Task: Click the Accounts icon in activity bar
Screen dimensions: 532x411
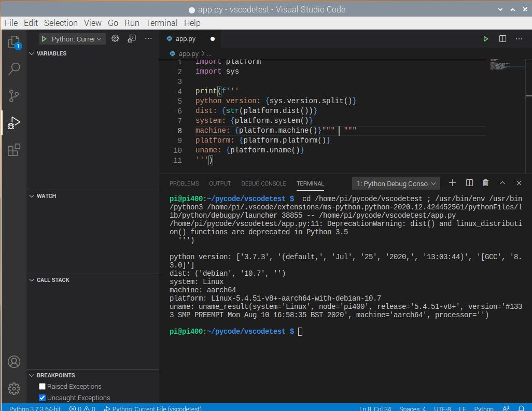Action: click(x=14, y=362)
